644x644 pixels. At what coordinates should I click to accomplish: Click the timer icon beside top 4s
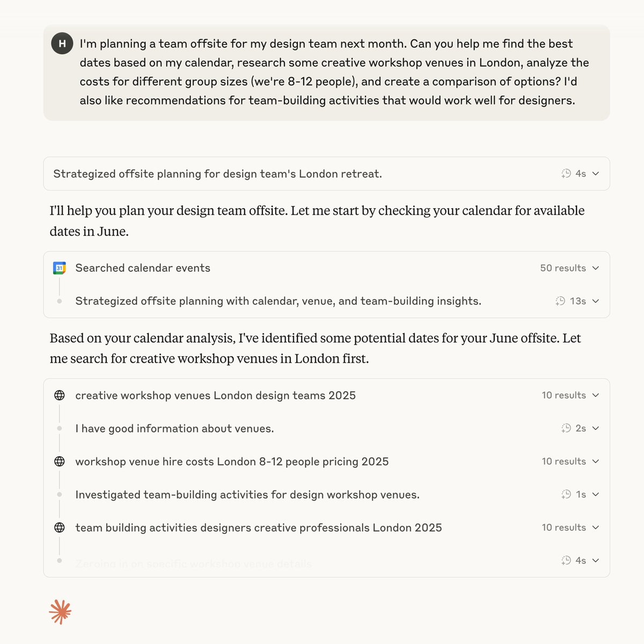(x=566, y=173)
